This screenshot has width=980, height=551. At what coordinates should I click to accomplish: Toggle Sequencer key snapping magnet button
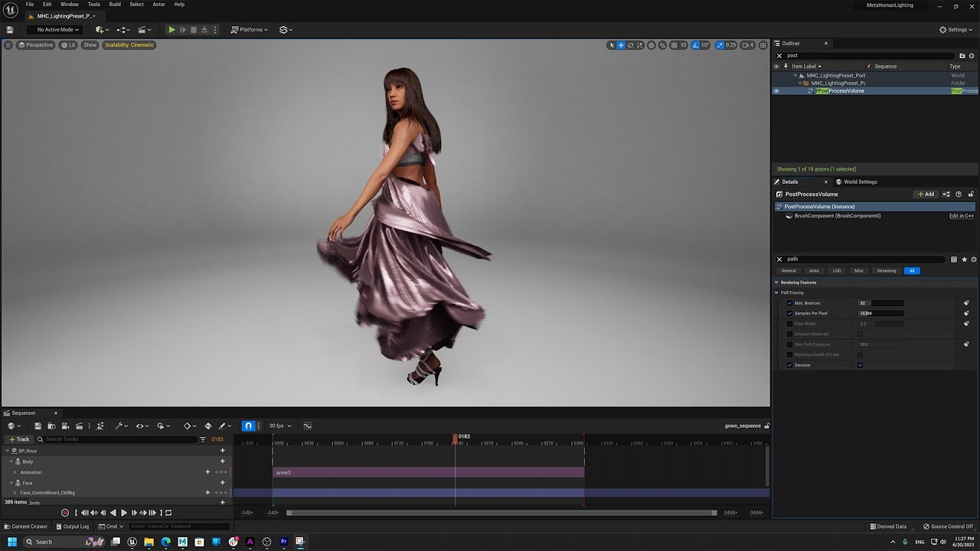[248, 426]
